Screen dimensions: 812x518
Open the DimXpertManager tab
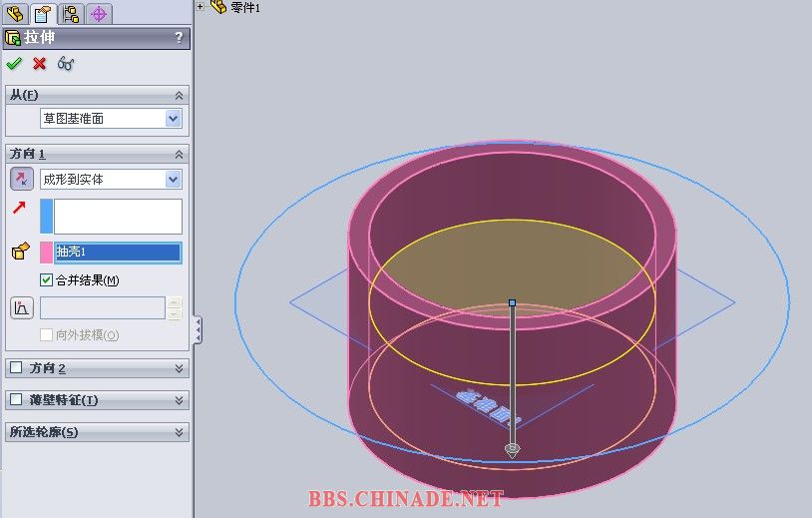pos(99,13)
